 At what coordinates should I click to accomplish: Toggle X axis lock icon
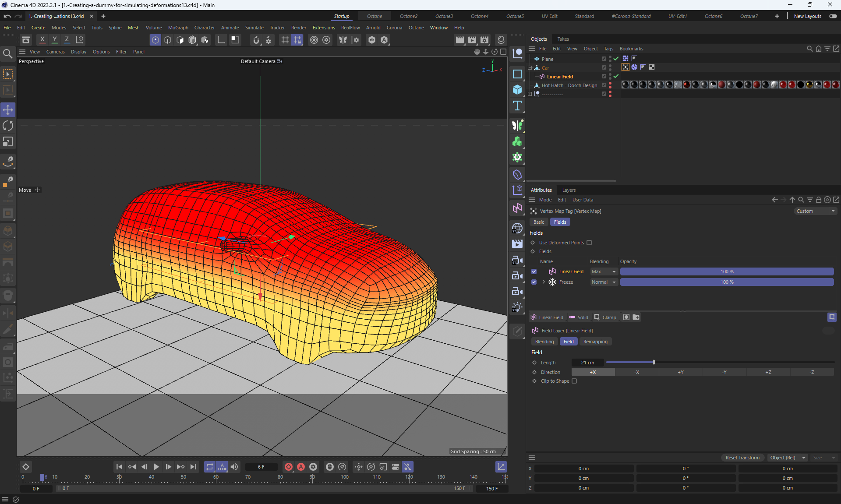pyautogui.click(x=42, y=39)
